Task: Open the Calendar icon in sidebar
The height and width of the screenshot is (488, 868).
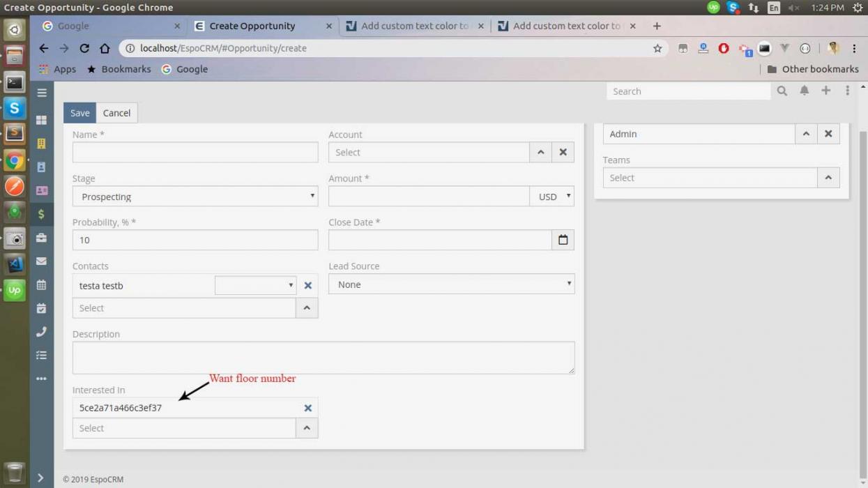Action: 41,284
